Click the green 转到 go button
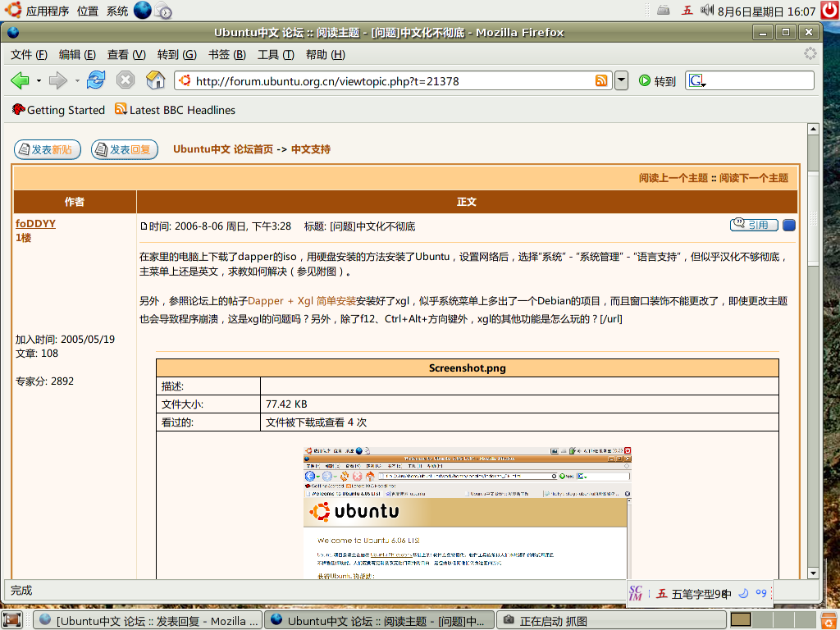840x630 pixels. [657, 81]
